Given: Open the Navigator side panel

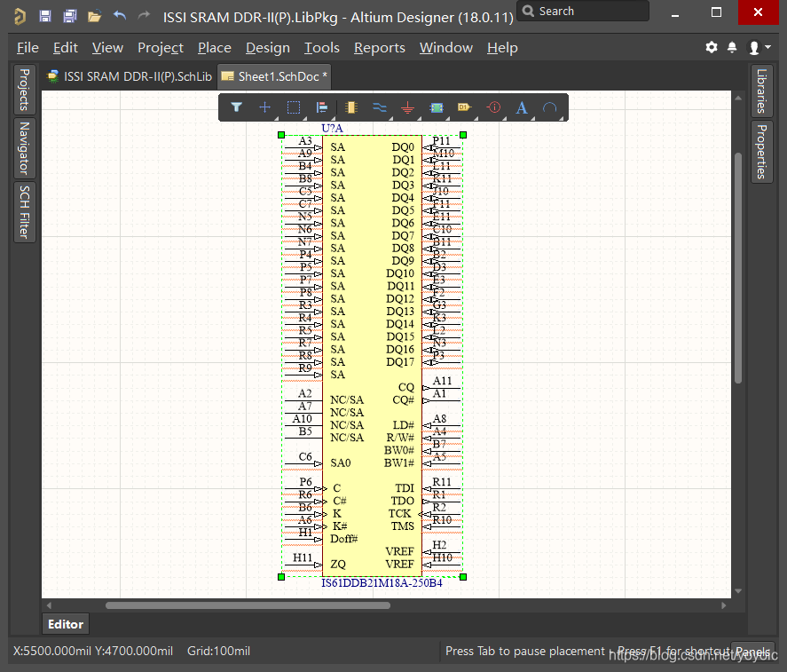Looking at the screenshot, I should click(x=25, y=148).
